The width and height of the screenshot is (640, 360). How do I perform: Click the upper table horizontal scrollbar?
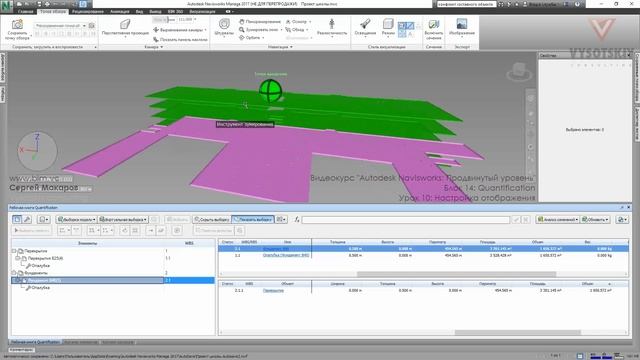456,274
